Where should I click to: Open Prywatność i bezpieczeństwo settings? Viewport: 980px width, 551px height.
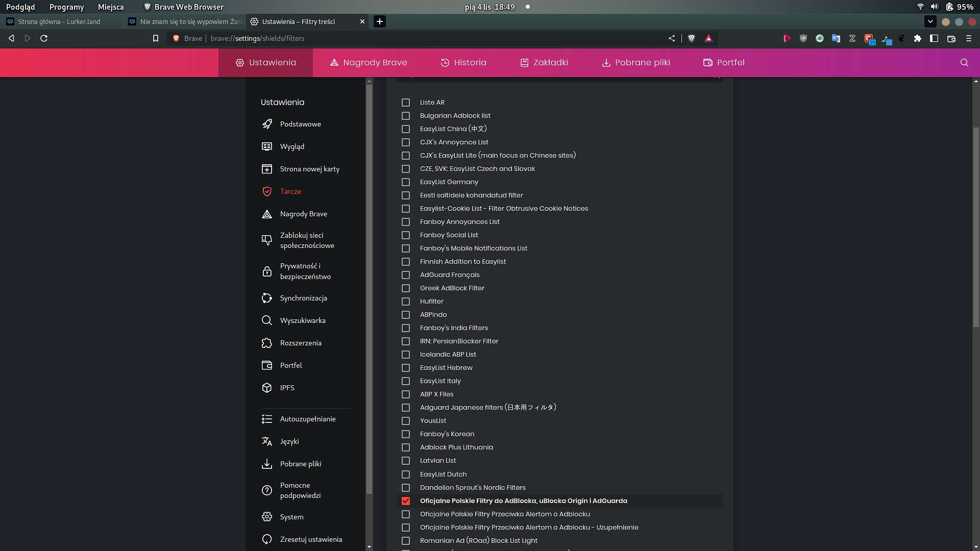(x=305, y=271)
